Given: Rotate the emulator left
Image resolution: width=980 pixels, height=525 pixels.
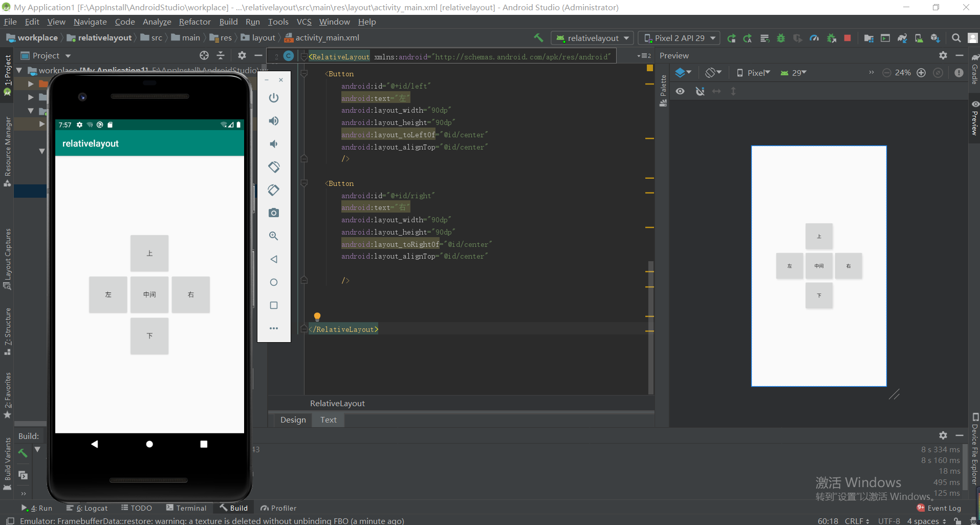Looking at the screenshot, I should 274,166.
